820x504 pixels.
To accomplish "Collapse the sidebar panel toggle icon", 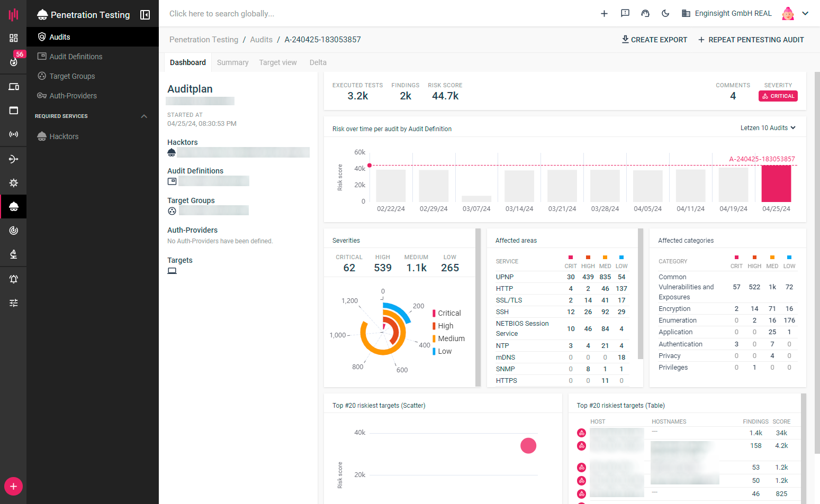I will 145,15.
